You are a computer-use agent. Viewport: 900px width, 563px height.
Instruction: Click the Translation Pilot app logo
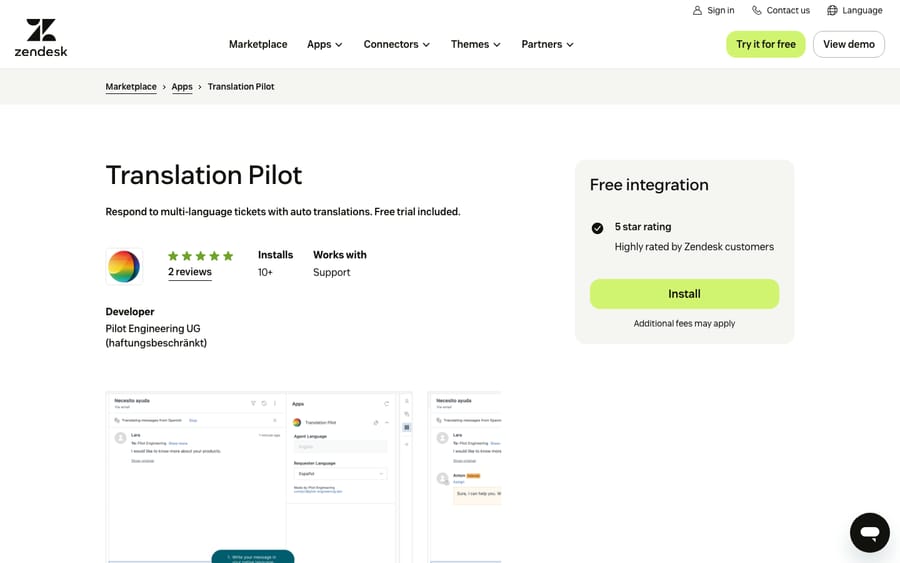[x=124, y=266]
